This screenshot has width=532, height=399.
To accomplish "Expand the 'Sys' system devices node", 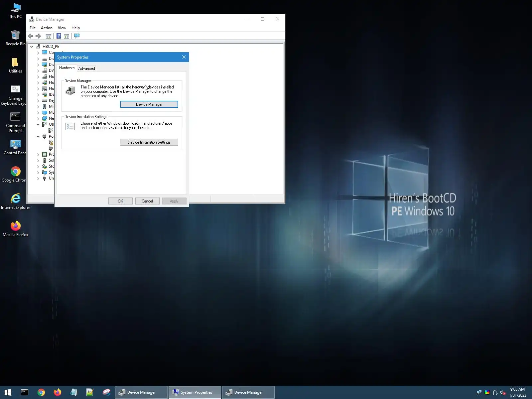I will tap(38, 172).
